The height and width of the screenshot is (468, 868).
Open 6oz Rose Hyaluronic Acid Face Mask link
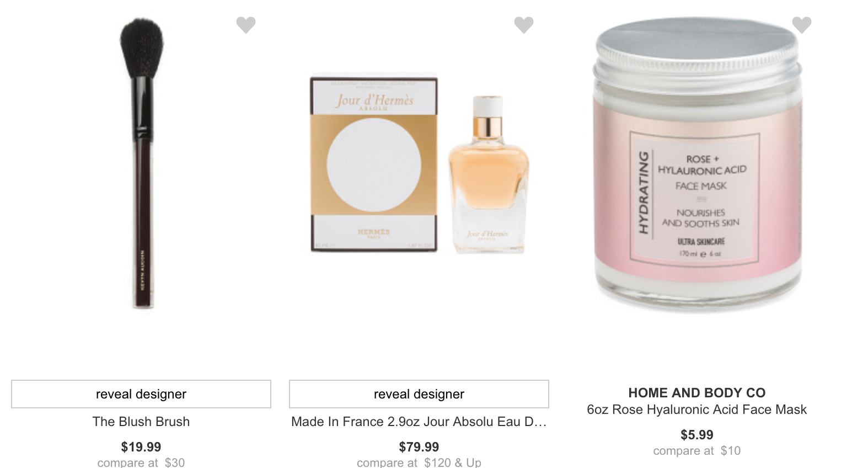(x=697, y=410)
